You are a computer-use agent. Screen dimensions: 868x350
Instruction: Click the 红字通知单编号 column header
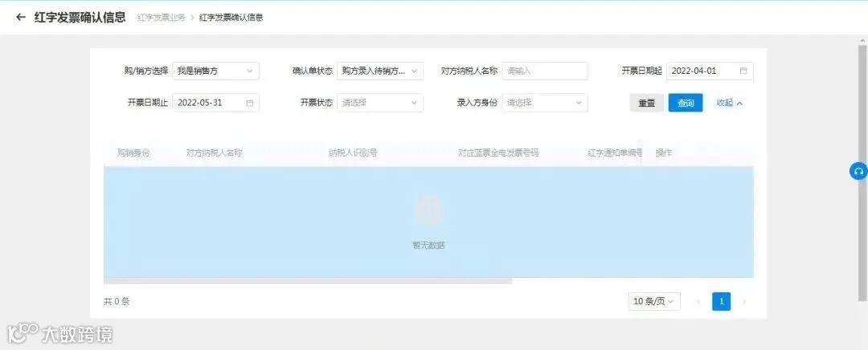[615, 153]
